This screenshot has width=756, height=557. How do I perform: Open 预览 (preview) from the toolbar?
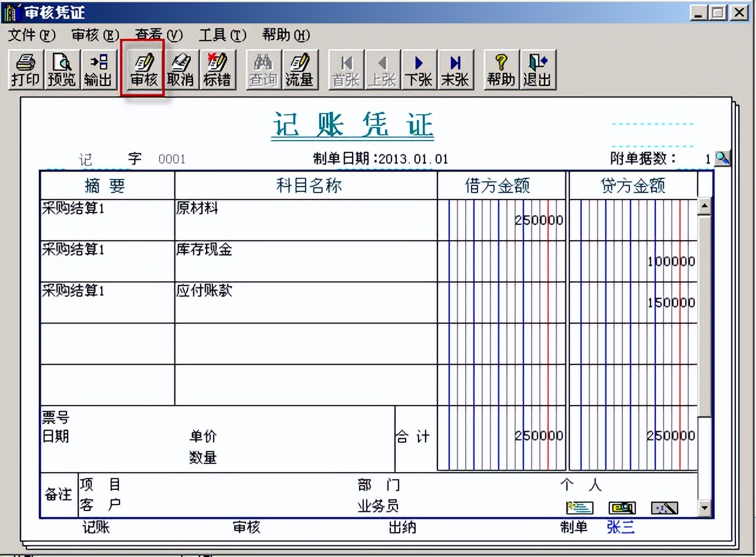pyautogui.click(x=62, y=69)
